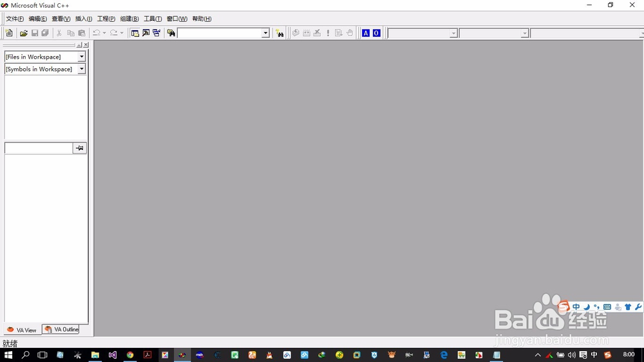Viewport: 644px width, 362px height.
Task: Undo the last action via toolbar
Action: [97, 33]
